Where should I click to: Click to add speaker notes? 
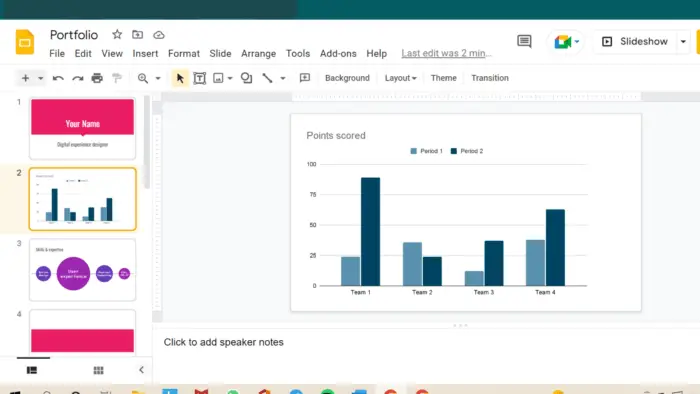[223, 342]
